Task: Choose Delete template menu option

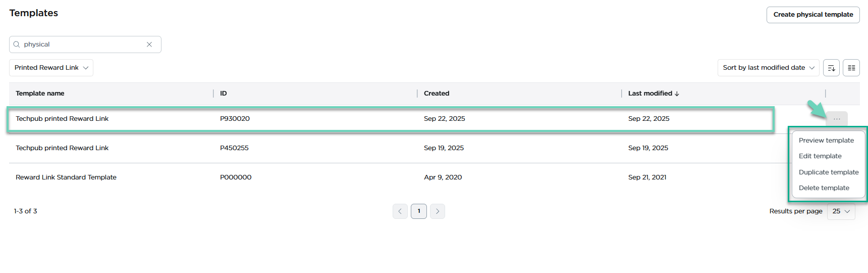Action: click(824, 188)
